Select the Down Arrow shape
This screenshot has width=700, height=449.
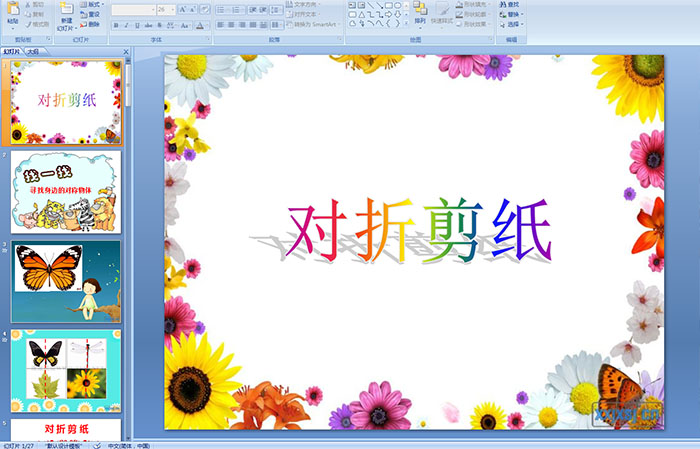(397, 14)
